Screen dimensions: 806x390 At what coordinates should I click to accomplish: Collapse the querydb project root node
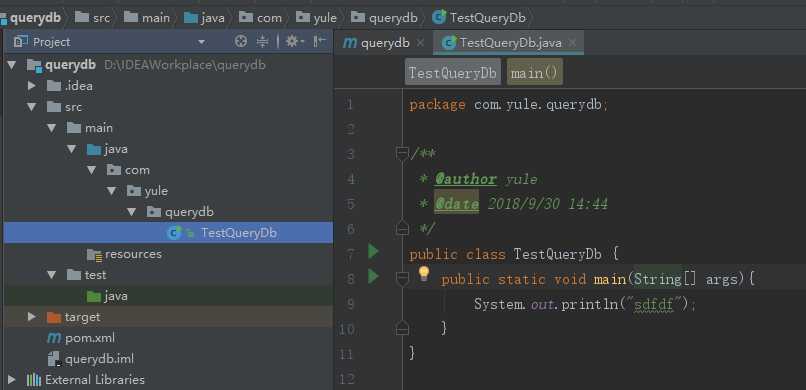pyautogui.click(x=12, y=65)
